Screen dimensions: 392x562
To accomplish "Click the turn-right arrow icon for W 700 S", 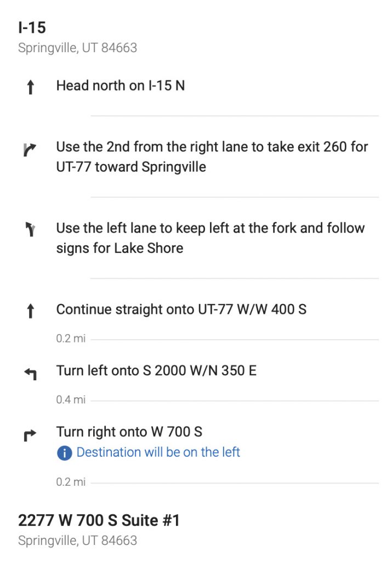I will pos(30,436).
